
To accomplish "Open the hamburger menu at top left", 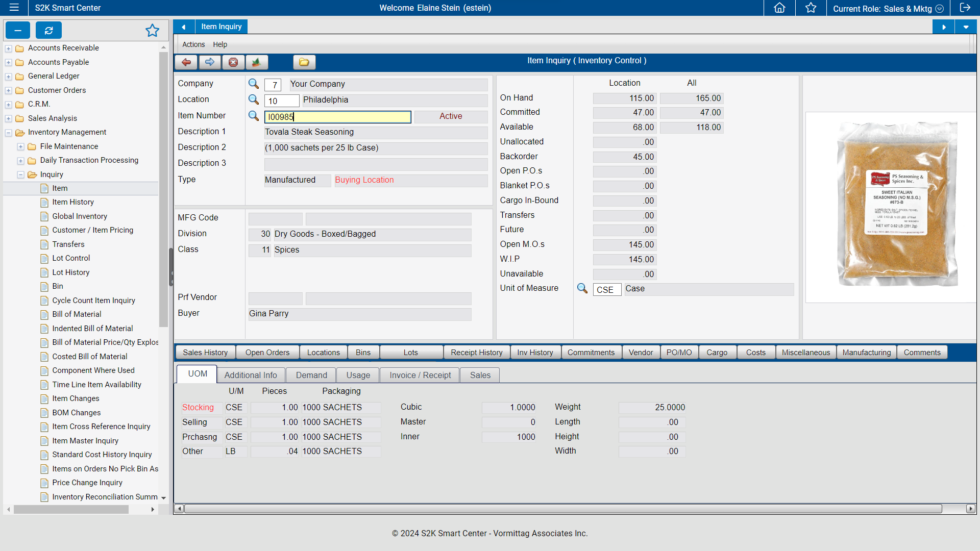I will pyautogui.click(x=14, y=8).
